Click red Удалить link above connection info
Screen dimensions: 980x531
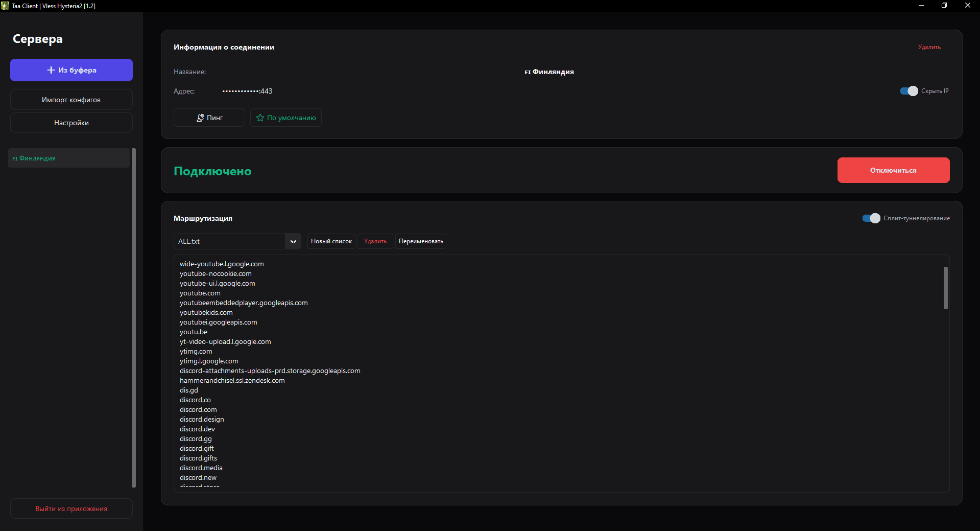[929, 47]
